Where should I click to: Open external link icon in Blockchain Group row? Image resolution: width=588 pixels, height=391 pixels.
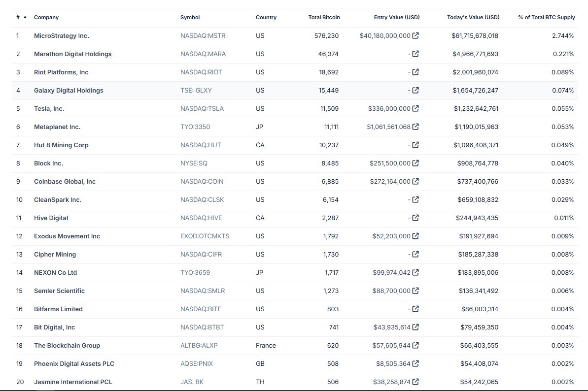pos(415,345)
